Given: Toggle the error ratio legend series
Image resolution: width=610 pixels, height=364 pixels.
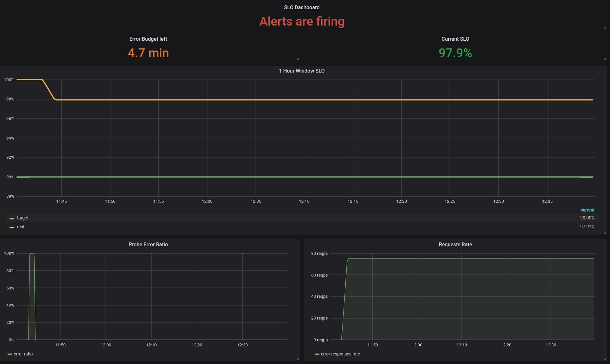Looking at the screenshot, I should point(23,354).
